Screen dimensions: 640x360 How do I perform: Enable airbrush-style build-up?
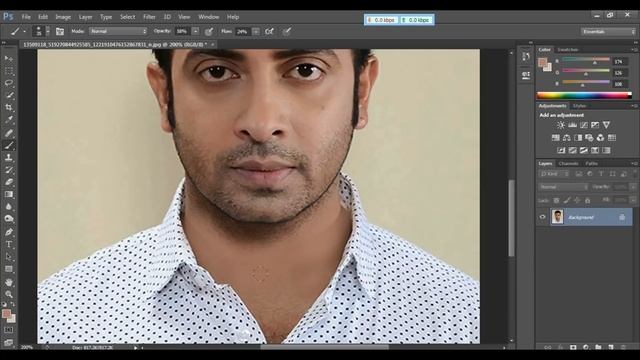(269, 31)
